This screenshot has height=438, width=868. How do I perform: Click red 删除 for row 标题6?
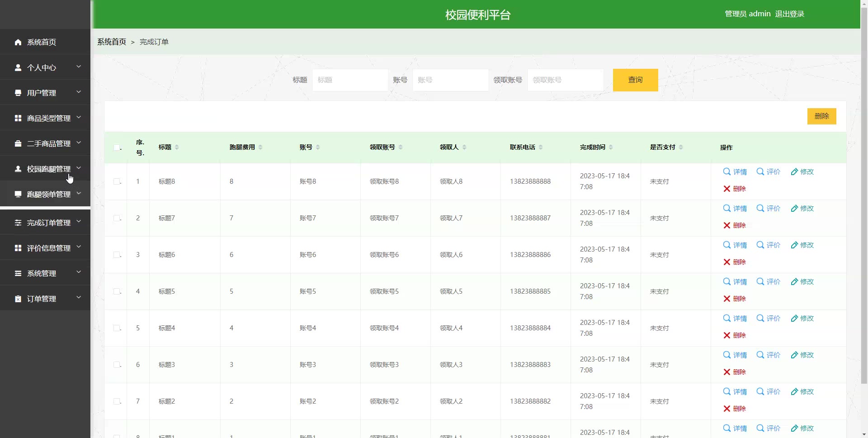tap(735, 262)
